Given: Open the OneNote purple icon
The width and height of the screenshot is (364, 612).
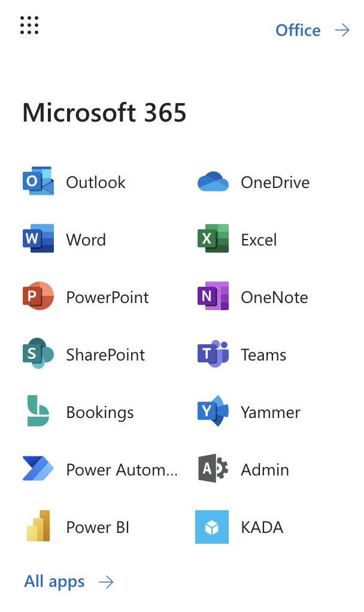Looking at the screenshot, I should click(213, 297).
